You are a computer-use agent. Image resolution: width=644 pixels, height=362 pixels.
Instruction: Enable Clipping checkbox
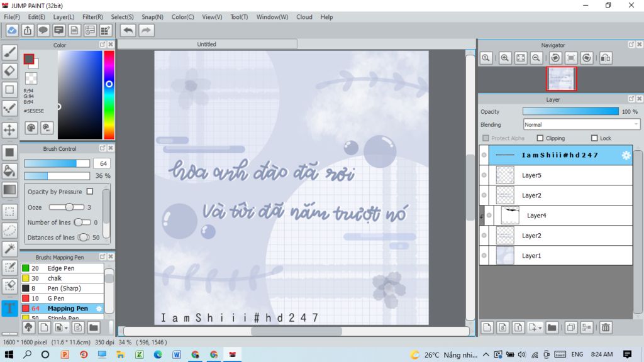point(540,138)
